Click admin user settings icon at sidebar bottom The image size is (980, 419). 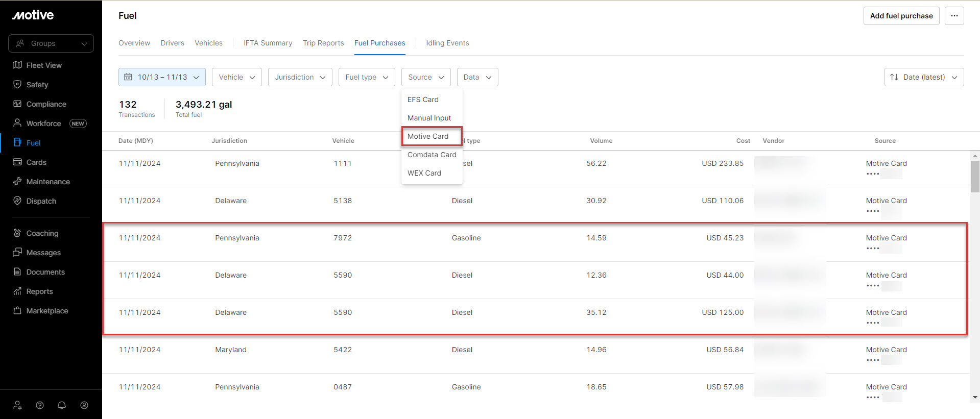[17, 405]
